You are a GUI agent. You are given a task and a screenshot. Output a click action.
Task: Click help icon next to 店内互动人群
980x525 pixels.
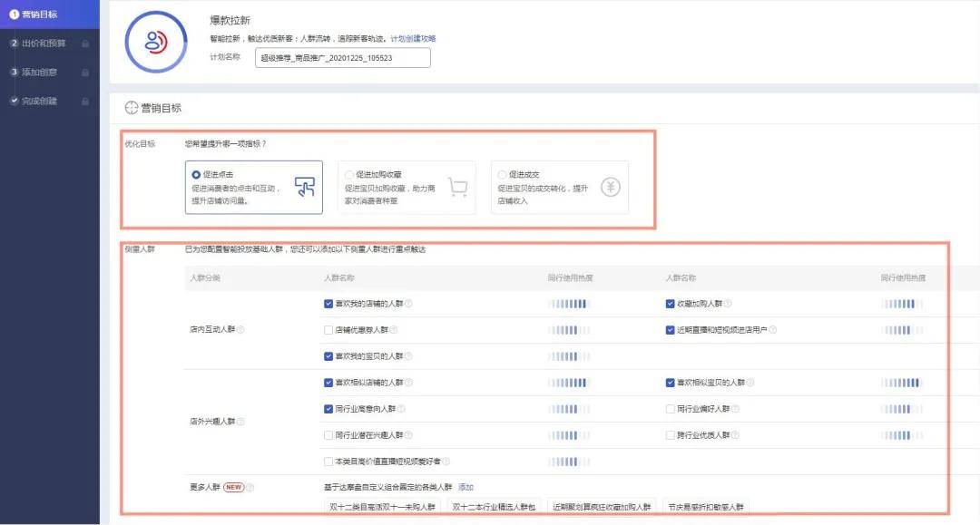tap(240, 330)
